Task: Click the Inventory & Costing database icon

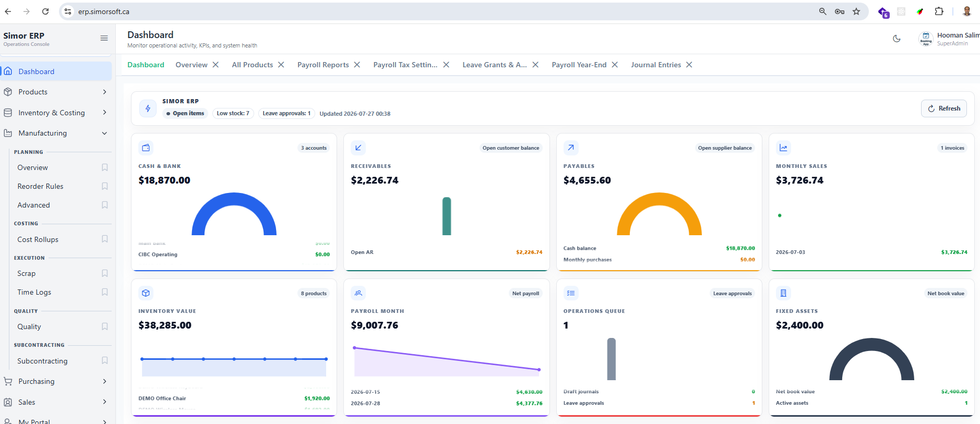Action: (x=8, y=113)
